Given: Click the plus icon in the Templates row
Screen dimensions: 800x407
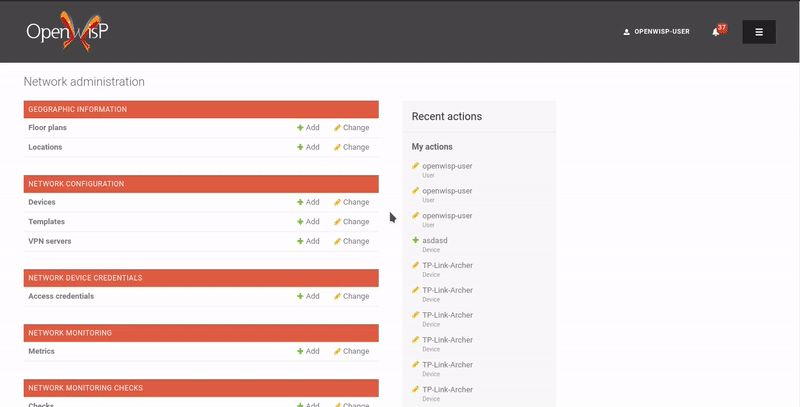Looking at the screenshot, I should [300, 221].
